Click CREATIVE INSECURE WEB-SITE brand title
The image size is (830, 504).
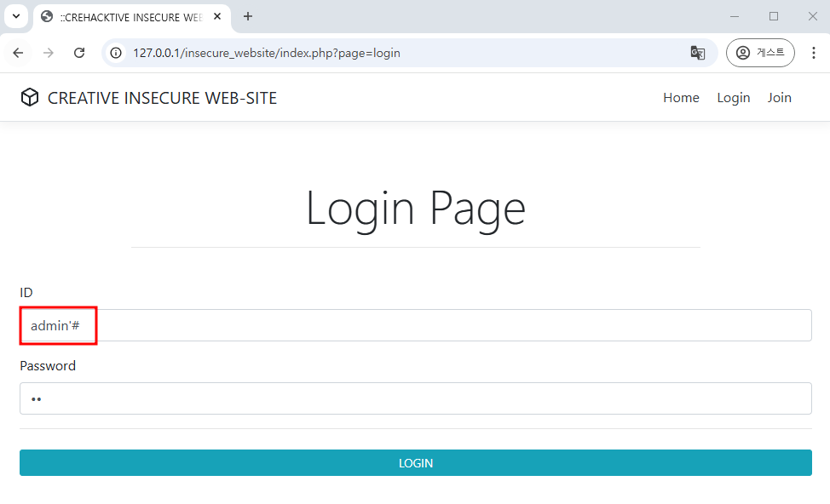pyautogui.click(x=162, y=98)
